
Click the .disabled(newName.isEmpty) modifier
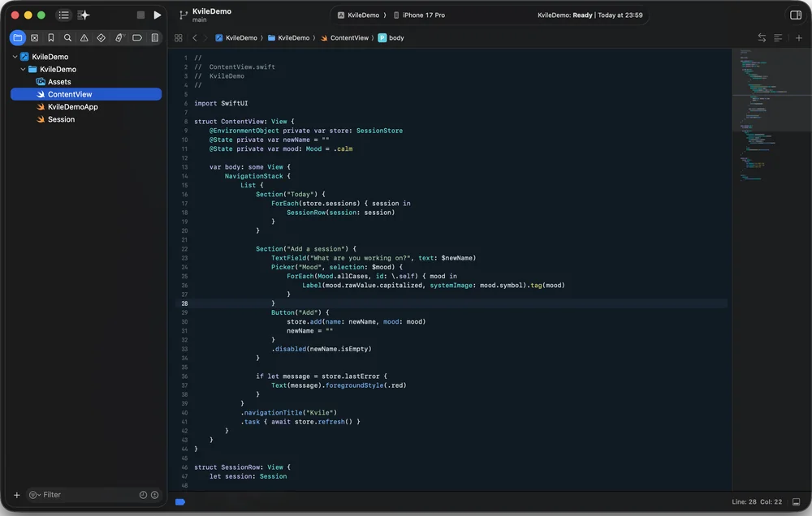322,349
